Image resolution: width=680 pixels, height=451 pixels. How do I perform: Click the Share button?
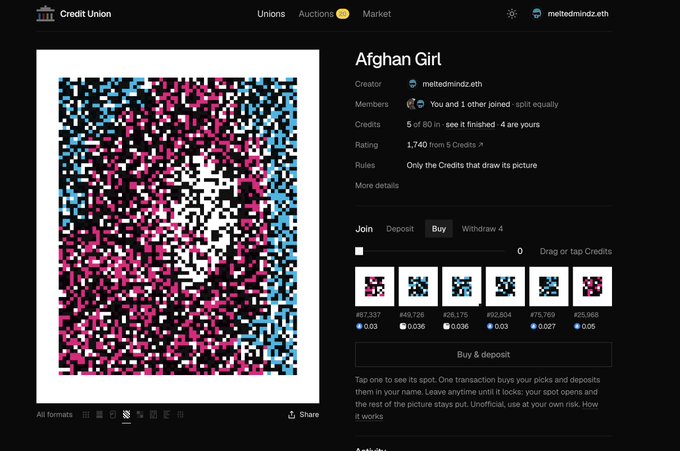(x=303, y=415)
